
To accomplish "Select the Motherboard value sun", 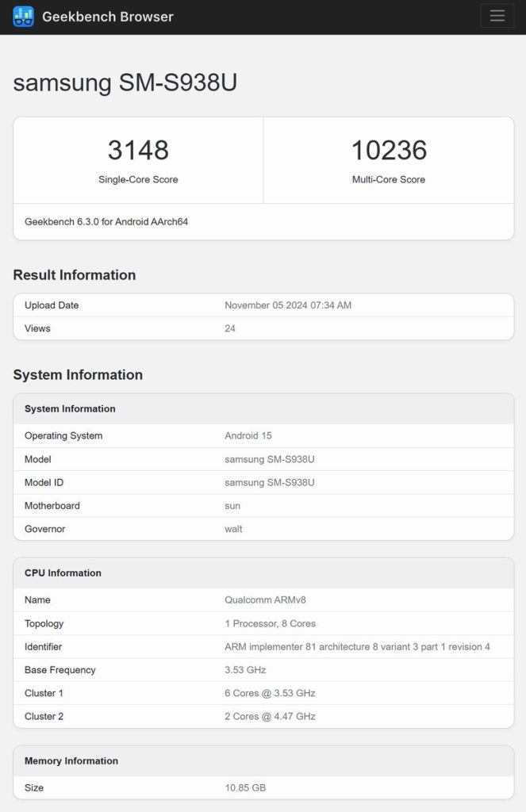I will (x=232, y=506).
